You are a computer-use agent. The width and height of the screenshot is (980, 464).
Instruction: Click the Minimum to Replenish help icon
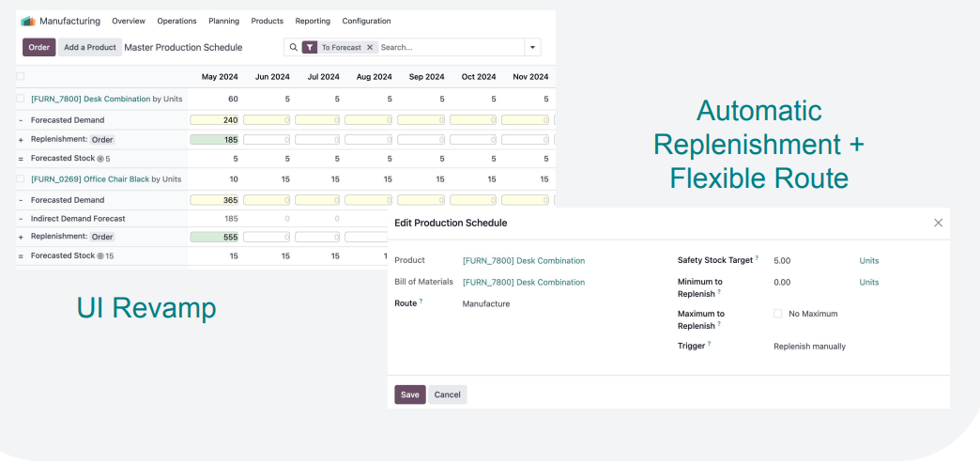[x=719, y=292]
